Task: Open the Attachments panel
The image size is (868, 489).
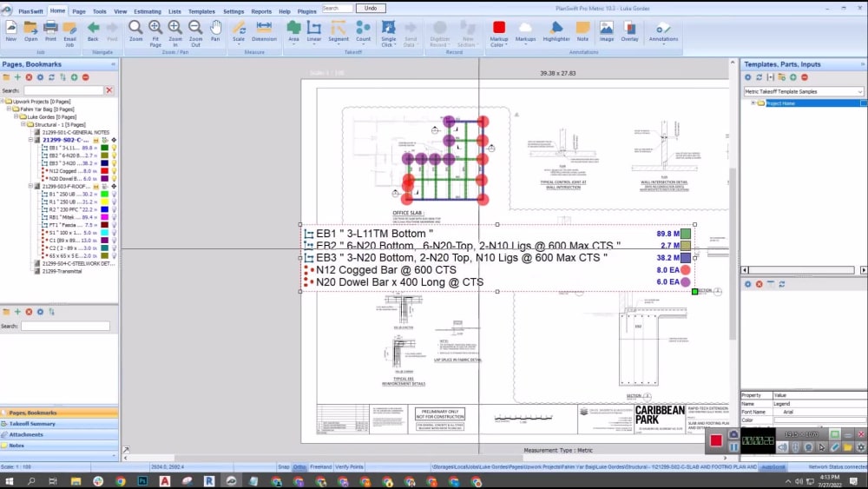Action: 59,435
